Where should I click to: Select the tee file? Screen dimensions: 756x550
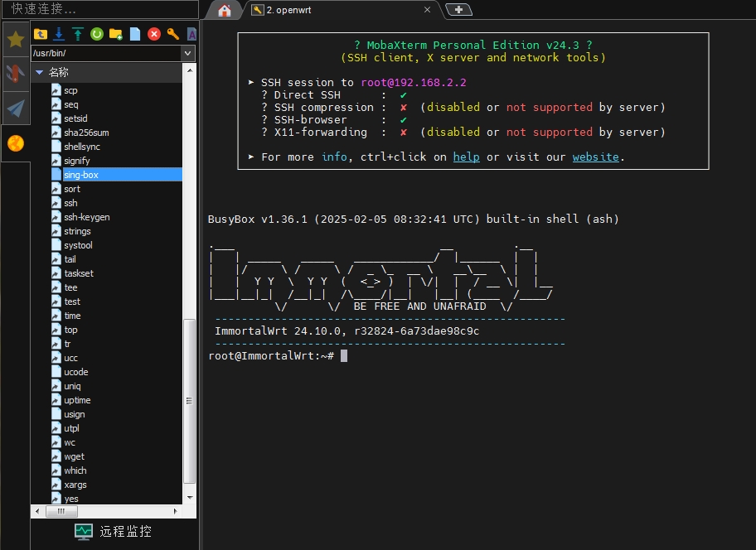pyautogui.click(x=70, y=287)
